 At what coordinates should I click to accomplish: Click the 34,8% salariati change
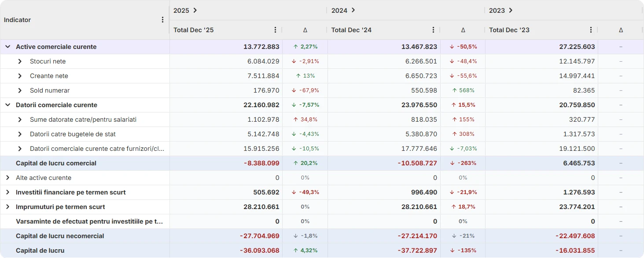click(x=305, y=120)
